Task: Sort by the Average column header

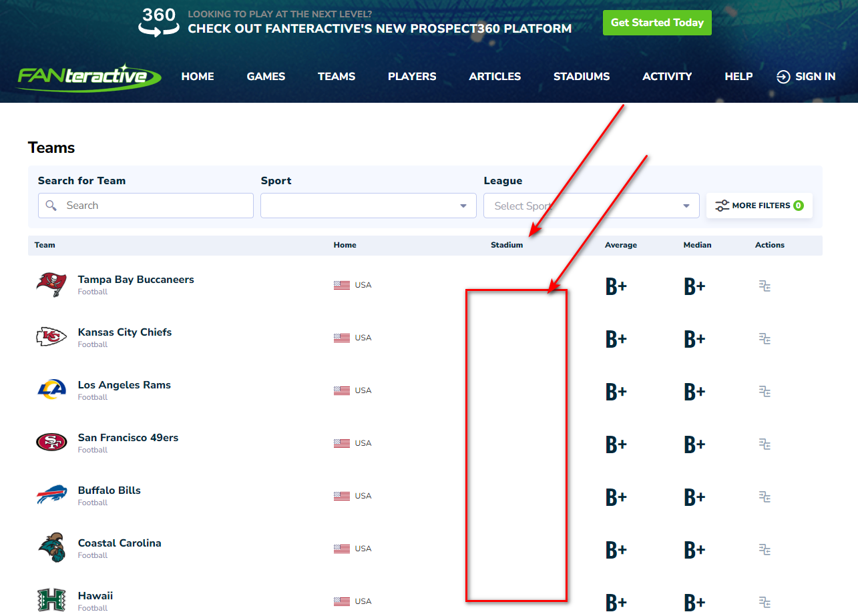Action: click(x=621, y=245)
